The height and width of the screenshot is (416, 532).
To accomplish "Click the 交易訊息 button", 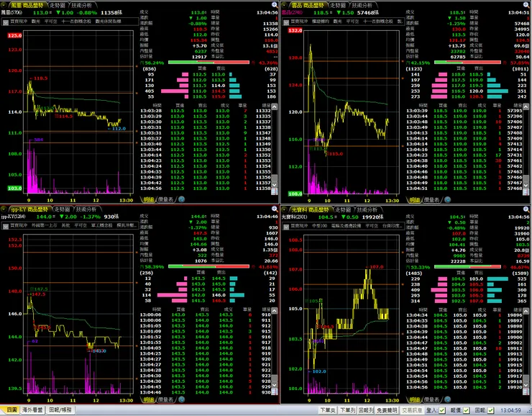I will pyautogui.click(x=411, y=410).
